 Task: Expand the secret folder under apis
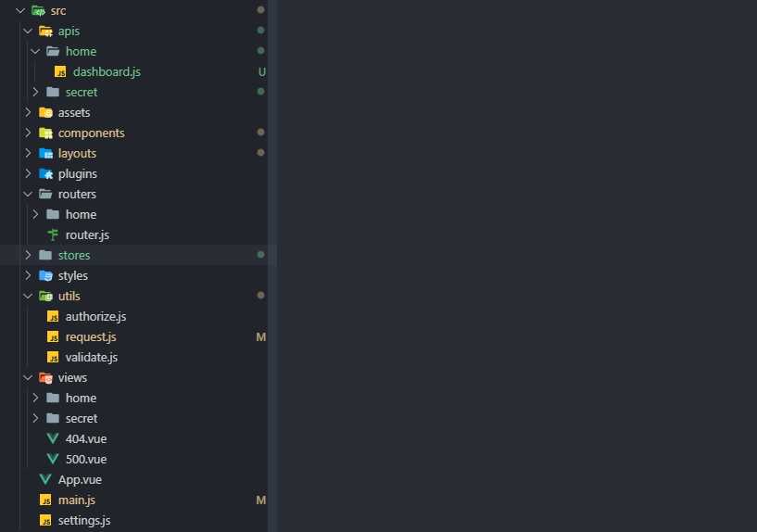35,92
